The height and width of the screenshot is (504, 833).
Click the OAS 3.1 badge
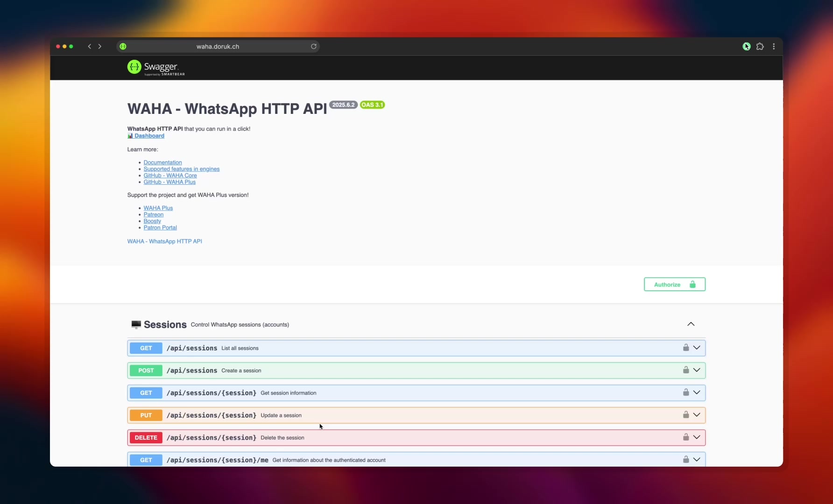(x=372, y=105)
